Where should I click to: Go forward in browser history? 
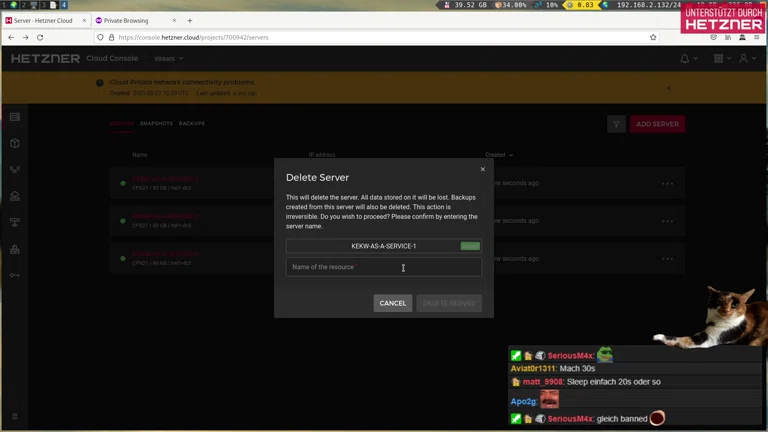pyautogui.click(x=25, y=37)
